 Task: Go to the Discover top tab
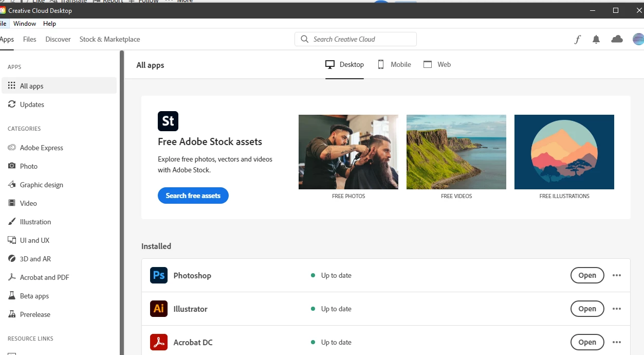pyautogui.click(x=58, y=40)
